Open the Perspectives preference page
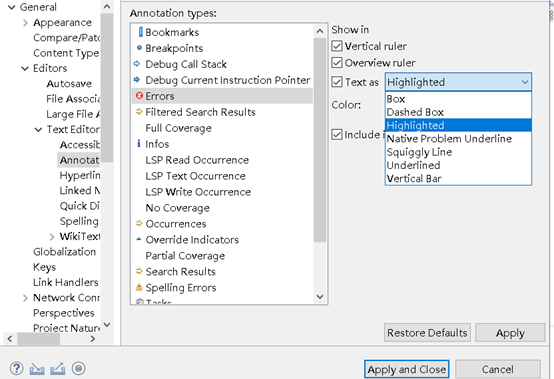The image size is (554, 379). point(64,313)
